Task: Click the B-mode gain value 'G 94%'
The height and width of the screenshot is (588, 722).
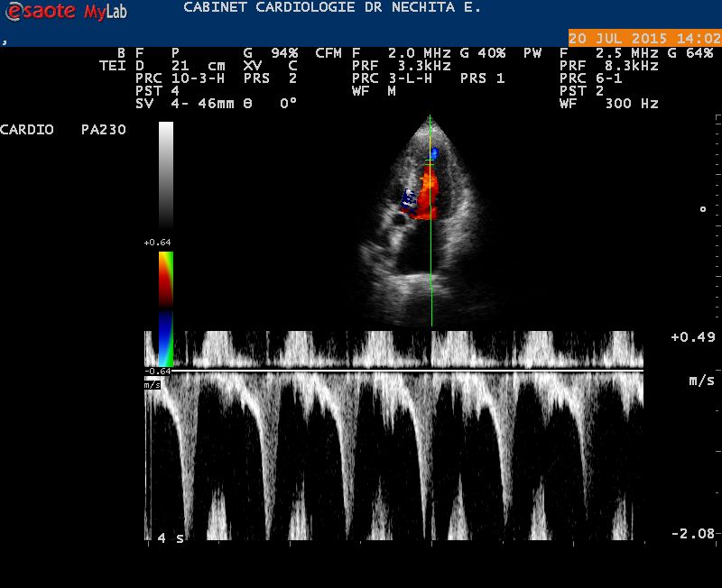Action: 271,53
